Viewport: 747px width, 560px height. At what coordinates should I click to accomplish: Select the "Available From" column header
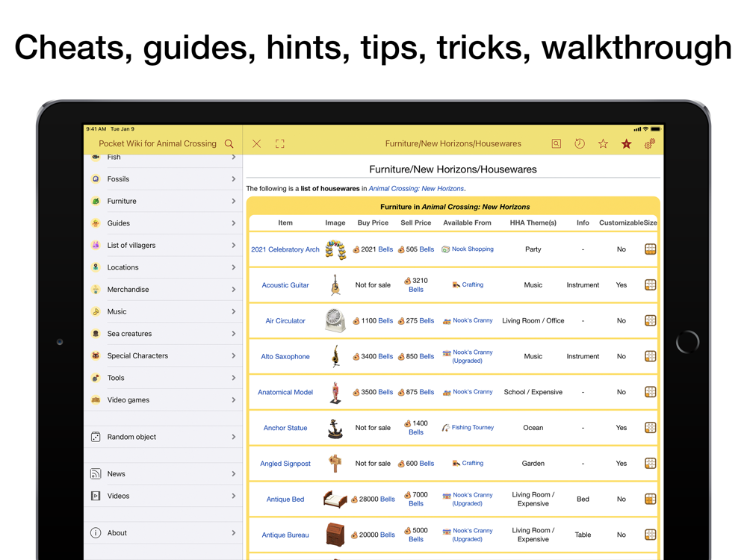(468, 223)
